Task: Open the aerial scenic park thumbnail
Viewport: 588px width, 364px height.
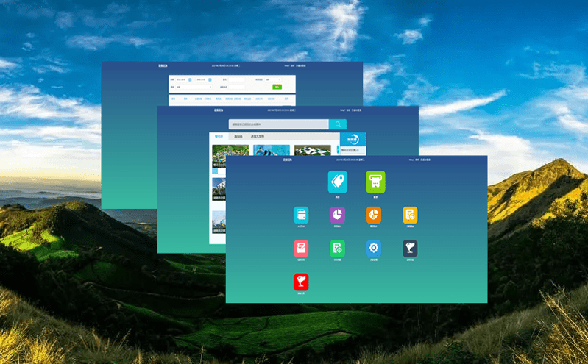Action: 230,153
